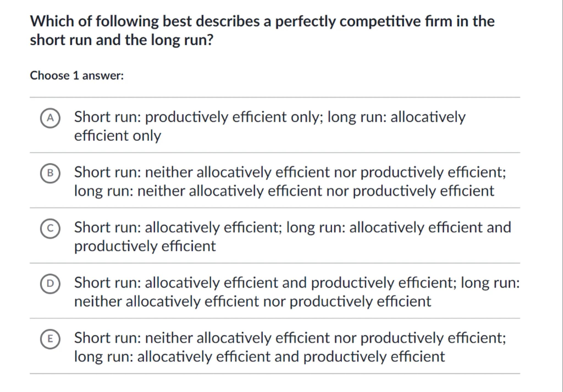The width and height of the screenshot is (563, 392).
Task: Click option D's line ending 'long run:'
Action: click(x=297, y=283)
